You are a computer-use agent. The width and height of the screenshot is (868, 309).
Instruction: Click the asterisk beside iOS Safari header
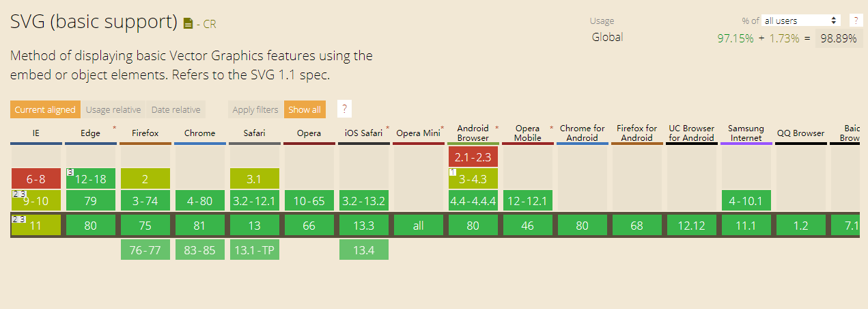pos(388,128)
